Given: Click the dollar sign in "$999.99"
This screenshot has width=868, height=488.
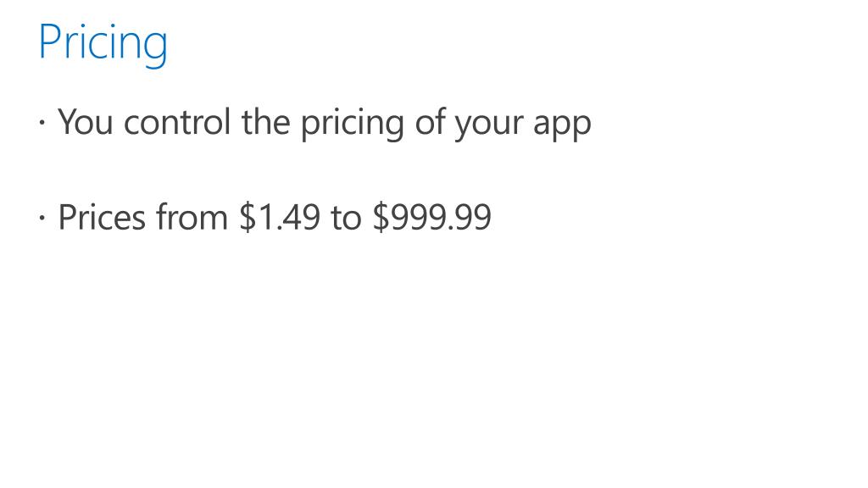Looking at the screenshot, I should pyautogui.click(x=381, y=217).
